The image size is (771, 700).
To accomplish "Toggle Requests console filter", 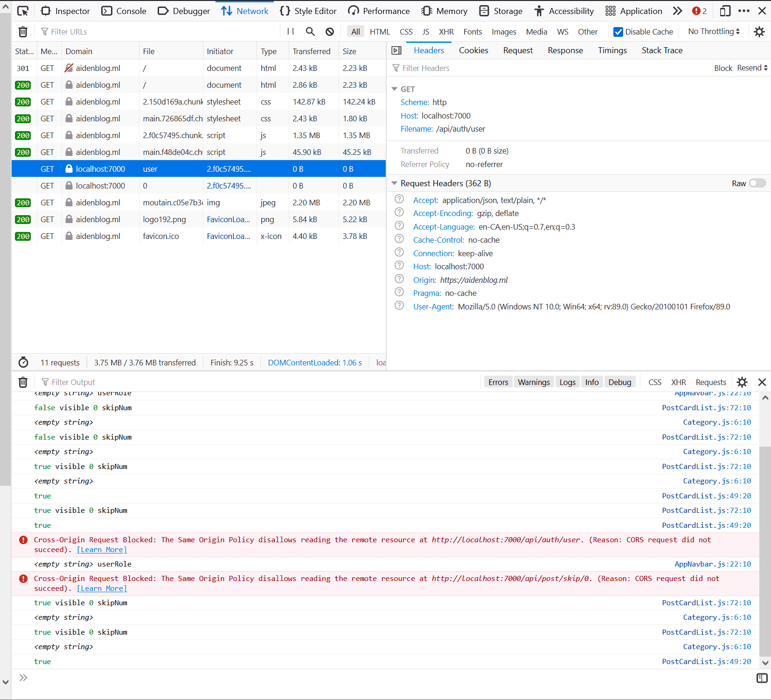I will [x=711, y=382].
